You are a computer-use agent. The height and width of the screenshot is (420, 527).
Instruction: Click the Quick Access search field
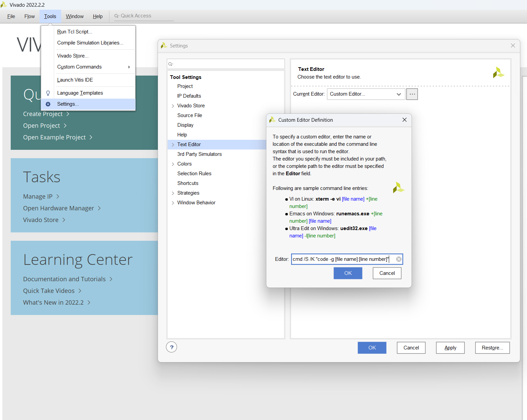[x=144, y=16]
